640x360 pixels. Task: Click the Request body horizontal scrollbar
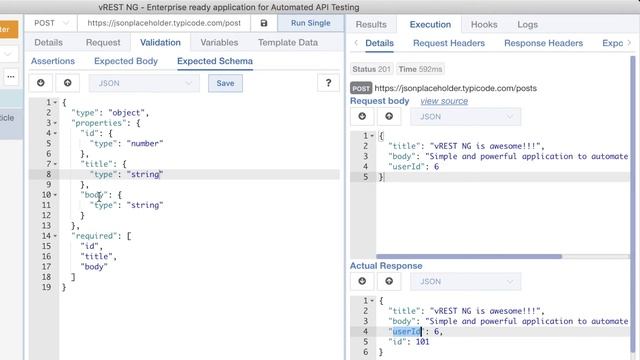pyautogui.click(x=469, y=256)
